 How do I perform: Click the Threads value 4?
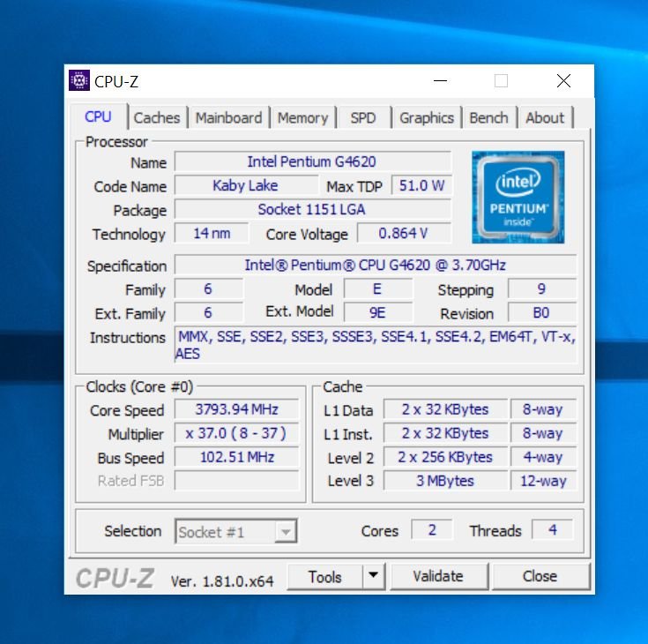point(553,530)
